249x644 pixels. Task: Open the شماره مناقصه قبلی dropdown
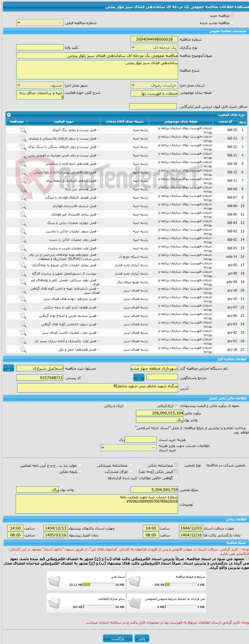[40, 23]
